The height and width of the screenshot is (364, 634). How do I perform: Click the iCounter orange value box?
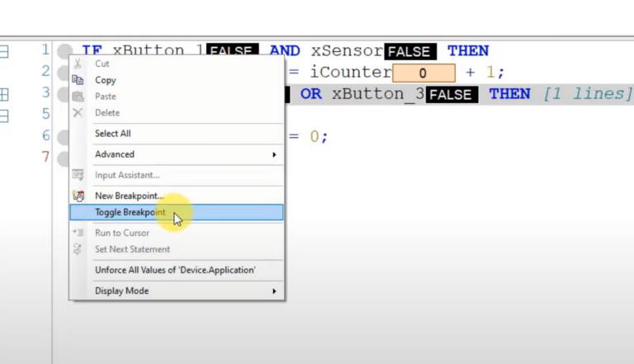pos(423,73)
